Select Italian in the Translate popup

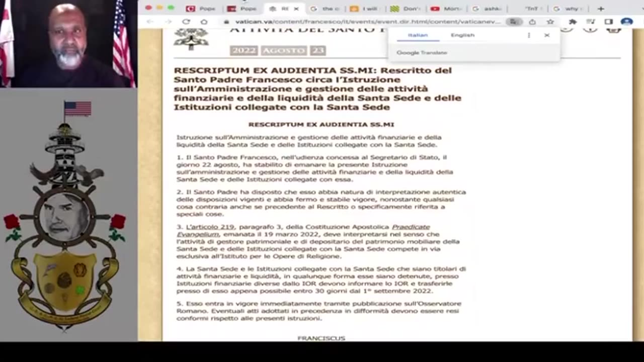[418, 35]
